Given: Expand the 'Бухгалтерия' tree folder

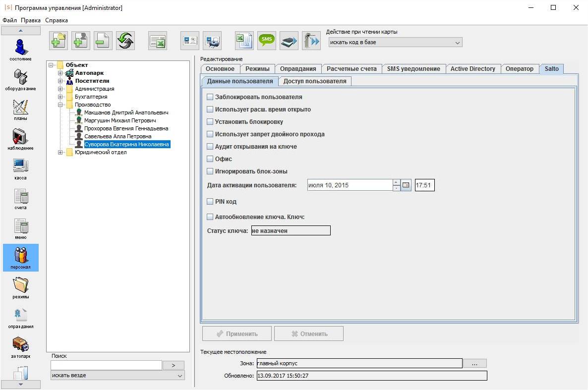Looking at the screenshot, I should (x=60, y=97).
